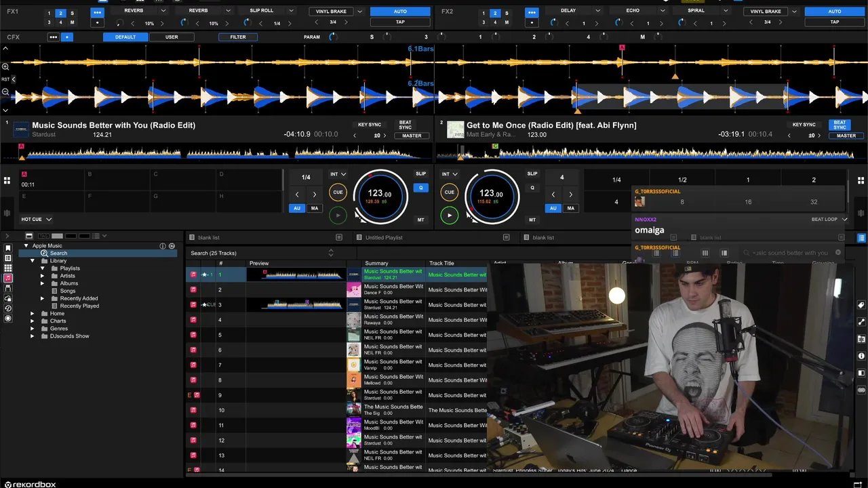
Task: Click the previous loop size arrow on deck 1
Action: pos(297,195)
